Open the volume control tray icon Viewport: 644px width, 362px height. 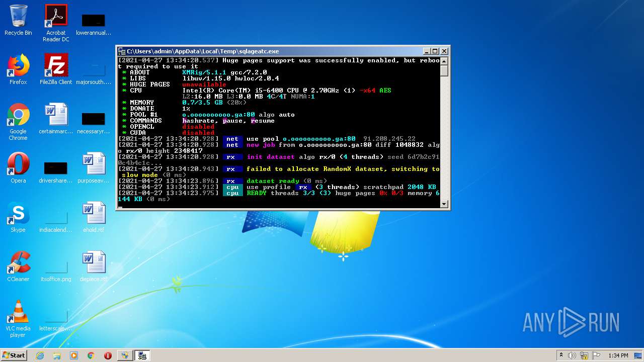pyautogui.click(x=572, y=355)
